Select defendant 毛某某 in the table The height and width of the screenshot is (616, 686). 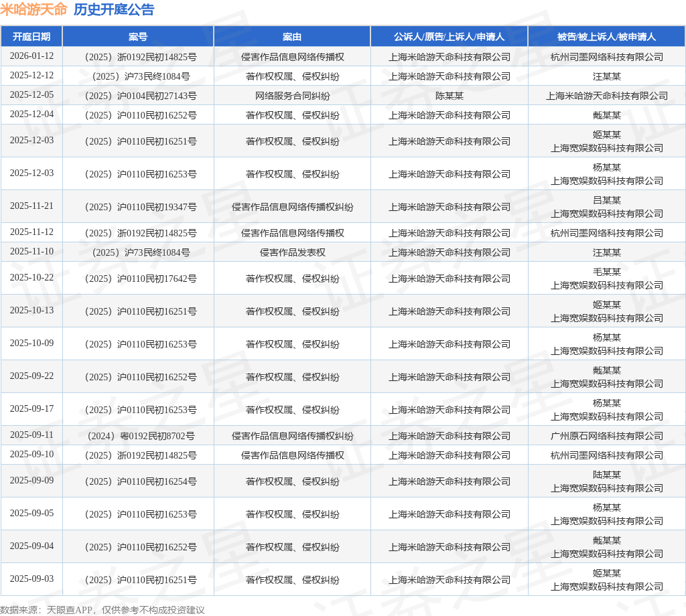(606, 272)
